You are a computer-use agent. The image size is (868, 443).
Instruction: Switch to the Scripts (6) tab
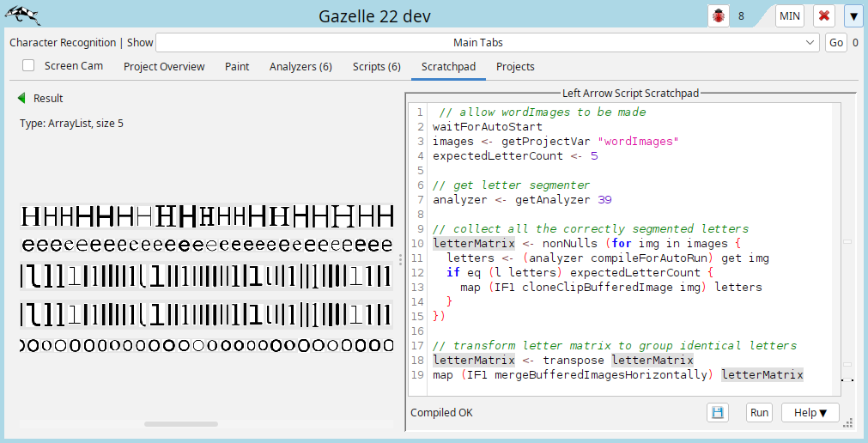(376, 66)
